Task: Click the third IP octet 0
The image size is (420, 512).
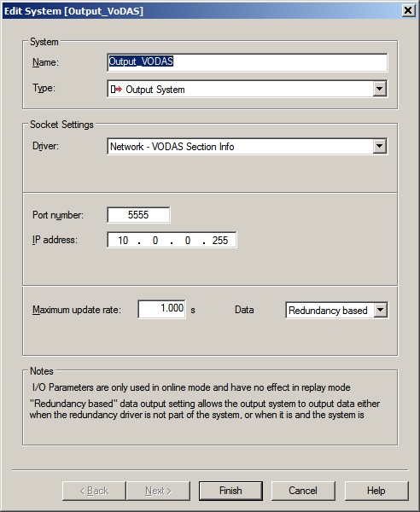Action: click(188, 241)
